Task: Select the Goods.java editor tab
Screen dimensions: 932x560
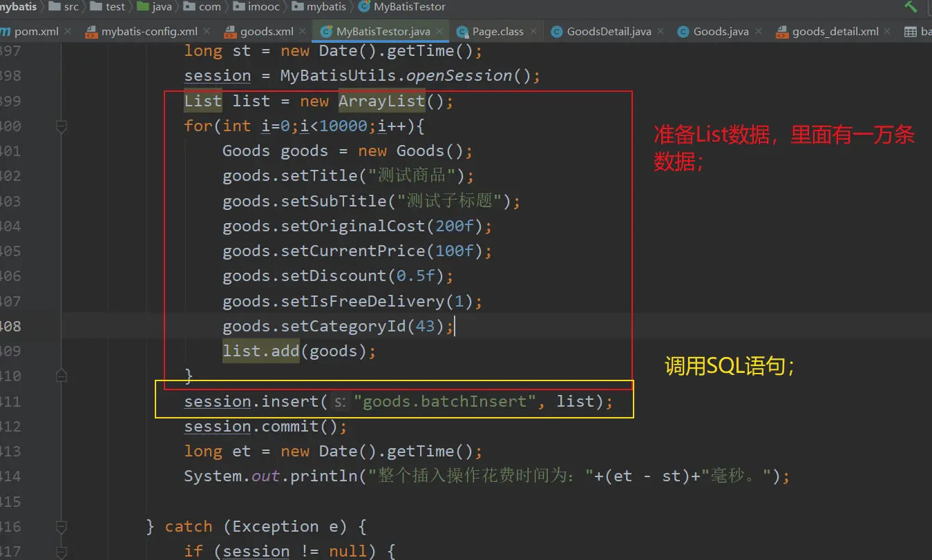Action: point(720,32)
